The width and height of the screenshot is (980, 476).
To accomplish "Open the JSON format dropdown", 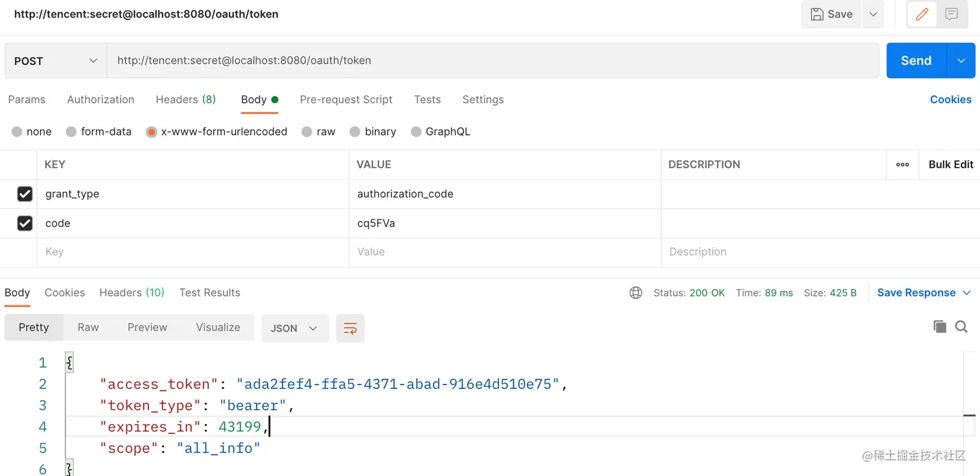I will (295, 328).
